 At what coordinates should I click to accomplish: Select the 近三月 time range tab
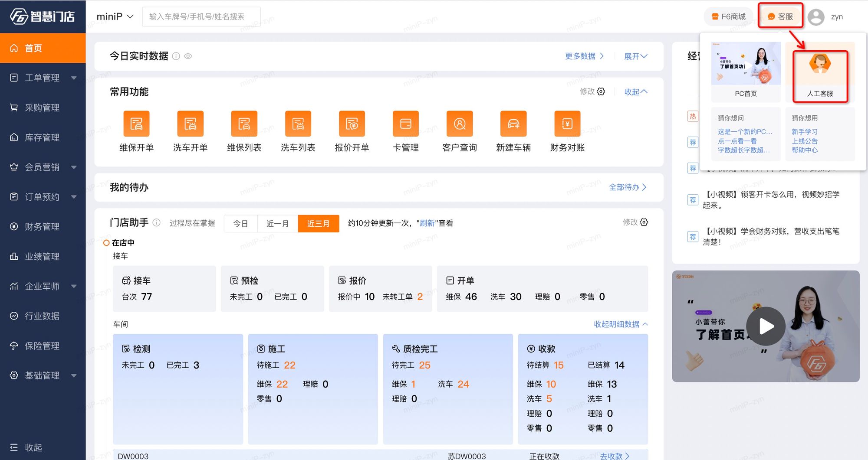point(318,223)
